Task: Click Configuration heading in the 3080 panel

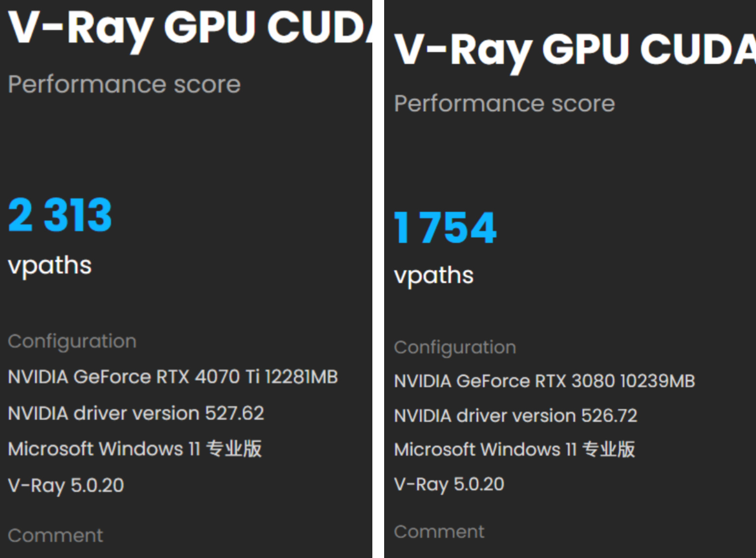Action: (455, 348)
